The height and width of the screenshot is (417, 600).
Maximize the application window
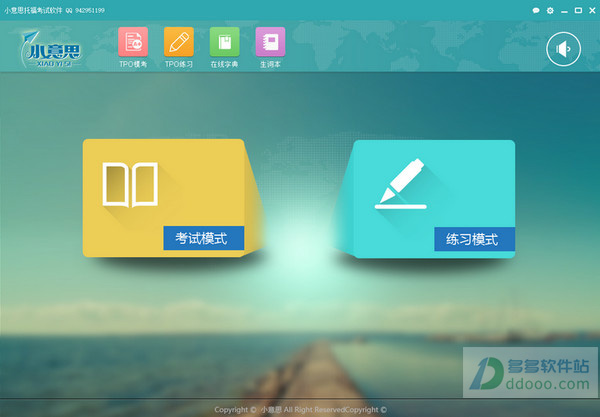tap(578, 11)
